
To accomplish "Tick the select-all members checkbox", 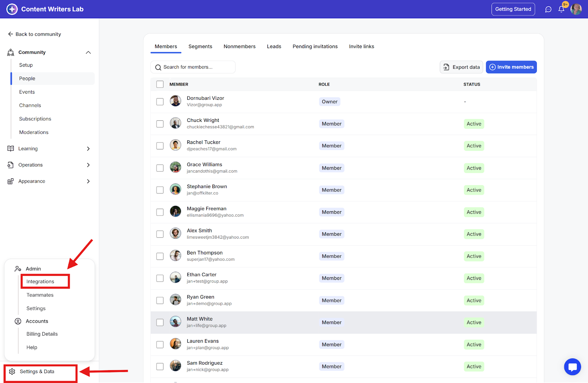I will 160,84.
